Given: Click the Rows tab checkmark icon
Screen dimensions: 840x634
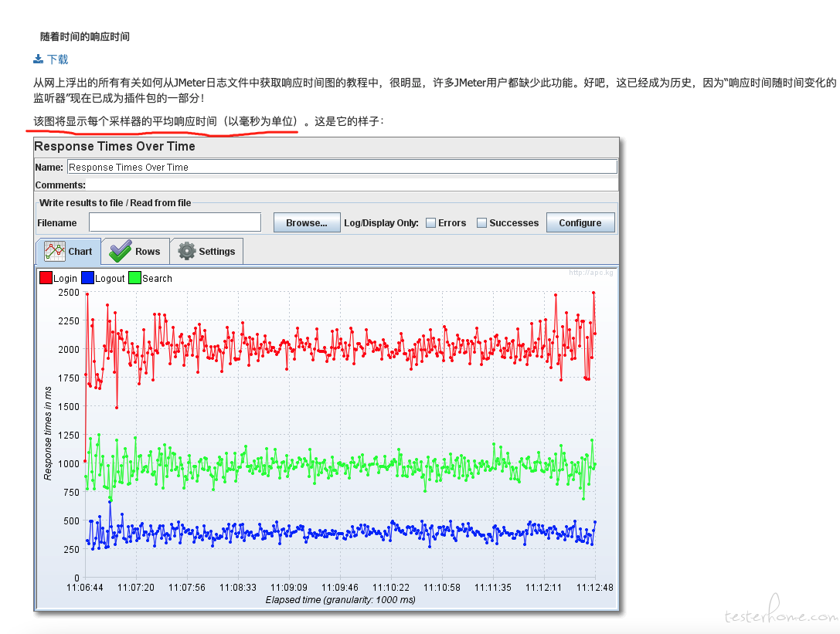Looking at the screenshot, I should pos(121,251).
